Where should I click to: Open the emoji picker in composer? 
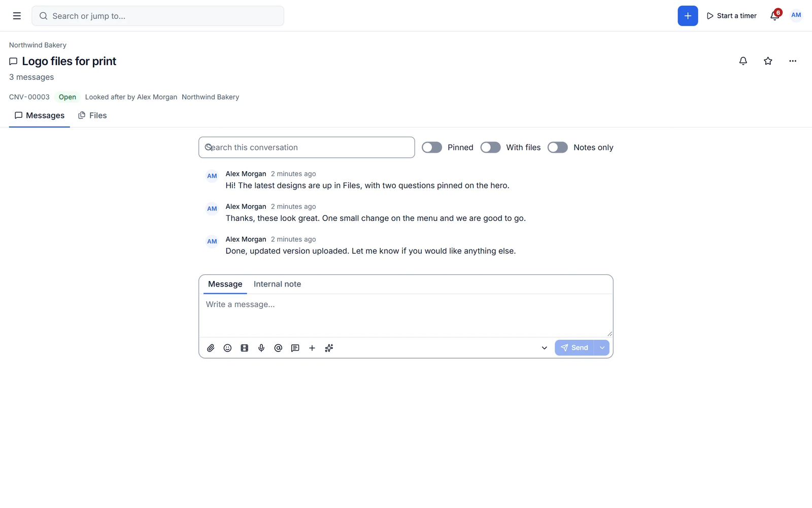tap(227, 348)
